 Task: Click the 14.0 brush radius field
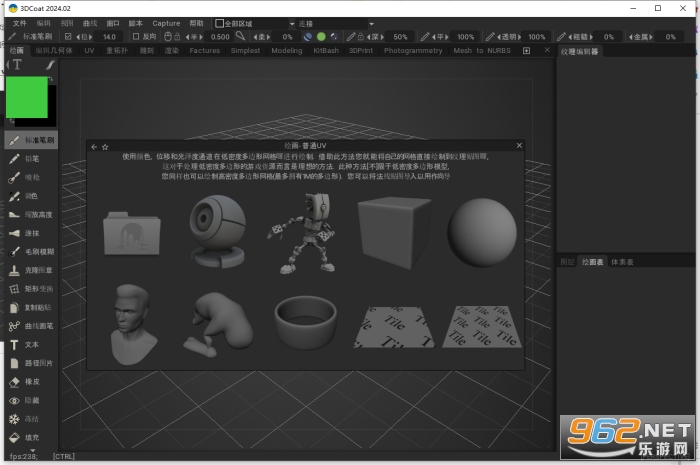109,37
